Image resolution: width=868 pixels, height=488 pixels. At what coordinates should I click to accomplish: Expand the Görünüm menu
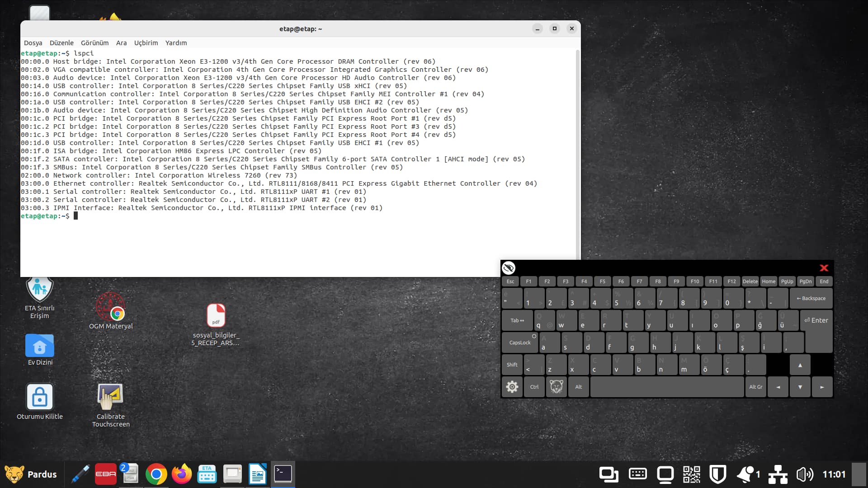94,43
